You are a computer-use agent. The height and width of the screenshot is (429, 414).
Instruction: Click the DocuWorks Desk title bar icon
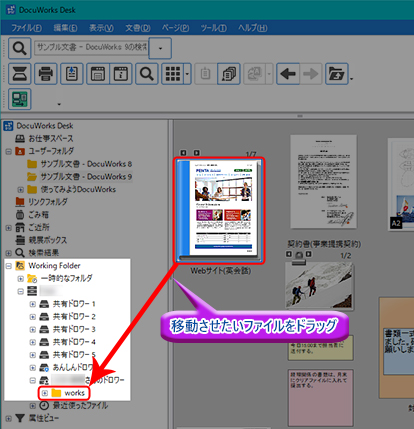(x=11, y=10)
